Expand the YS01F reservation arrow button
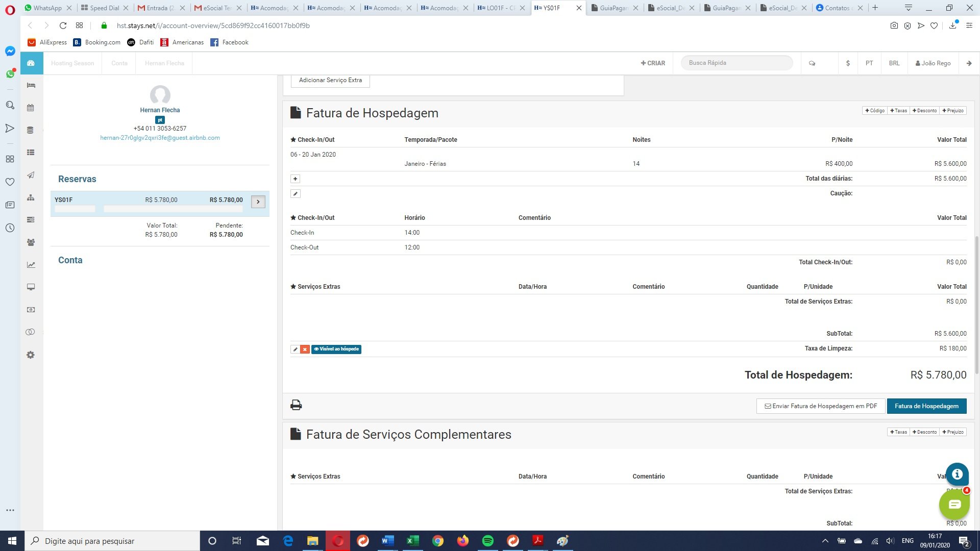The height and width of the screenshot is (551, 980). click(258, 202)
